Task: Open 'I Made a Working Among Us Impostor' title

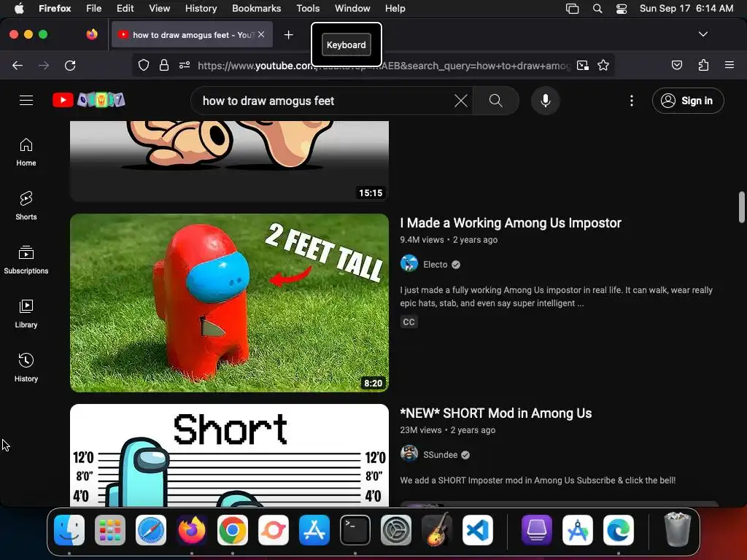Action: (510, 223)
